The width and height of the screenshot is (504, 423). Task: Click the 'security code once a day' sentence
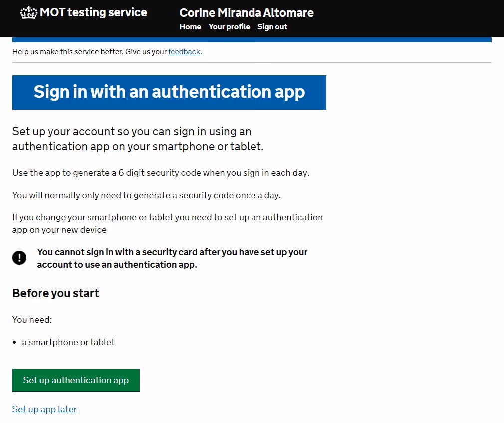147,195
